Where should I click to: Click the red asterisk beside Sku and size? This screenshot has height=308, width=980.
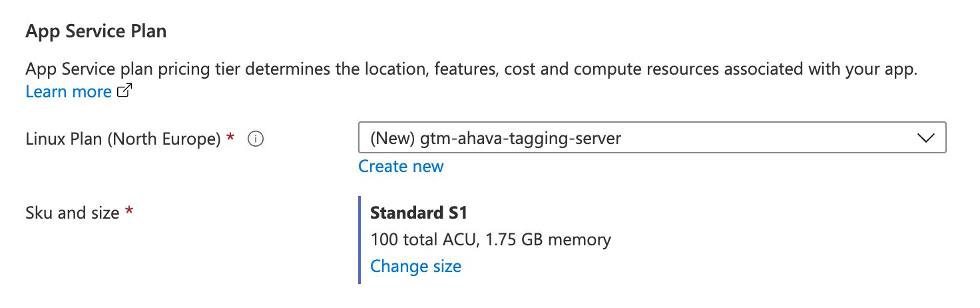[129, 211]
